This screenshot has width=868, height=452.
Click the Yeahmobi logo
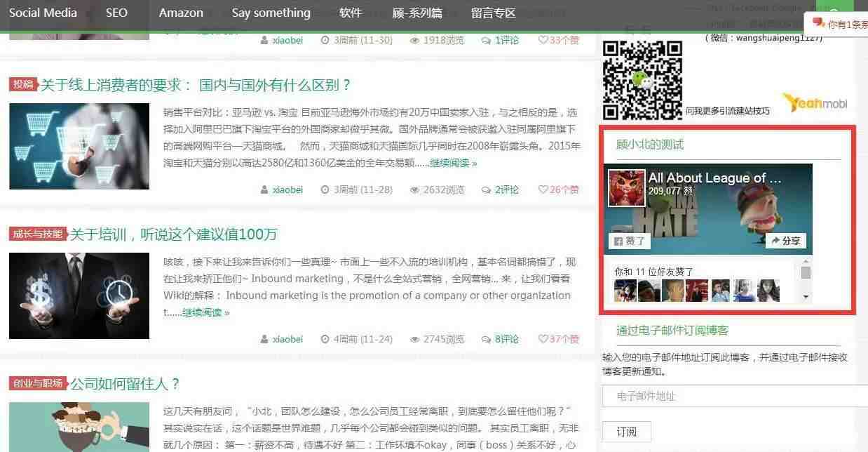click(815, 102)
